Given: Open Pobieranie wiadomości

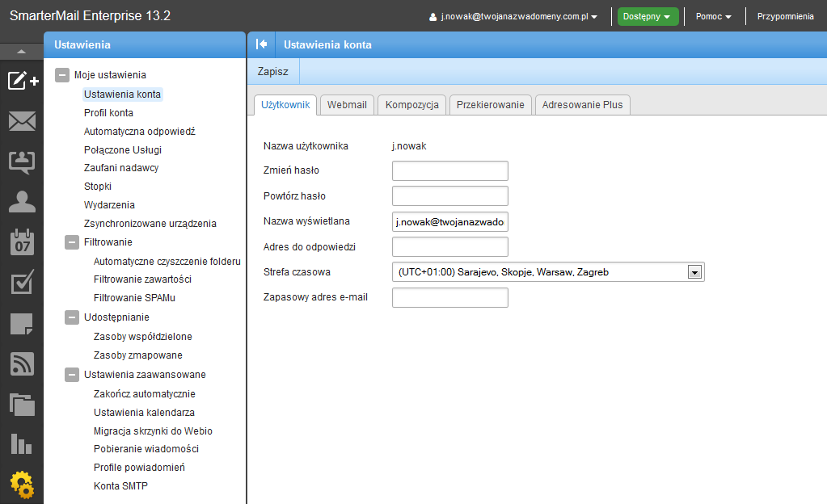Looking at the screenshot, I should point(146,449).
